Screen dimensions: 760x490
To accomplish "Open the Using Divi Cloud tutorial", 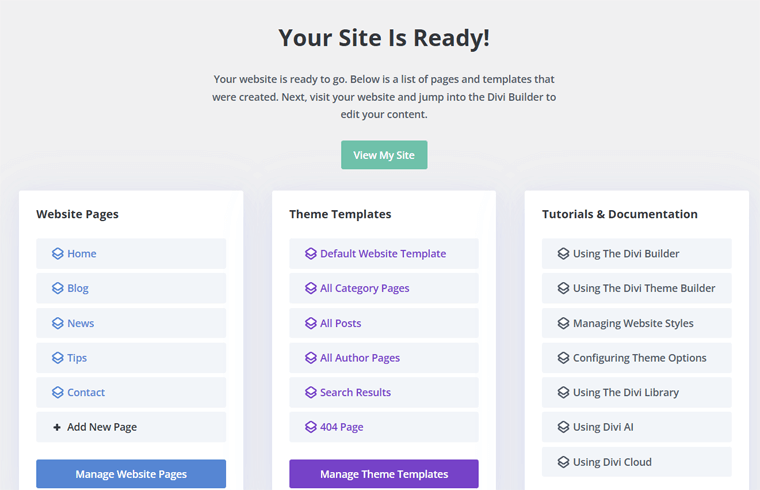I will pos(637,462).
